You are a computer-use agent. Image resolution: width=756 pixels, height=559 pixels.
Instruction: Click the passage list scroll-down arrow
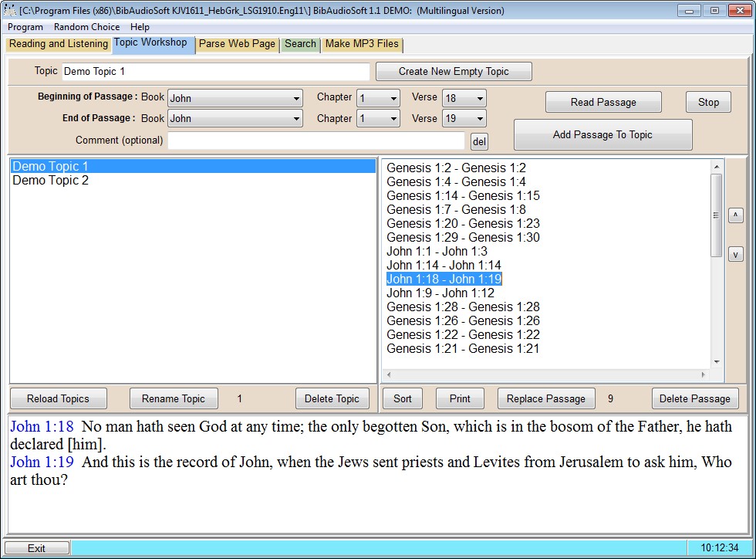click(717, 362)
